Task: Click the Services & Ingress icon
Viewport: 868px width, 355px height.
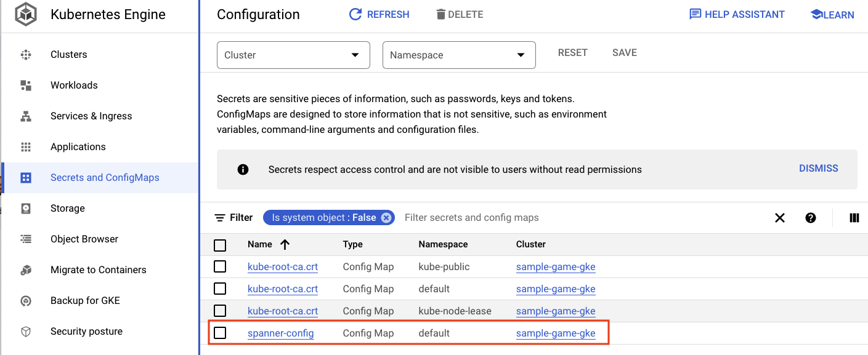Action: (26, 116)
